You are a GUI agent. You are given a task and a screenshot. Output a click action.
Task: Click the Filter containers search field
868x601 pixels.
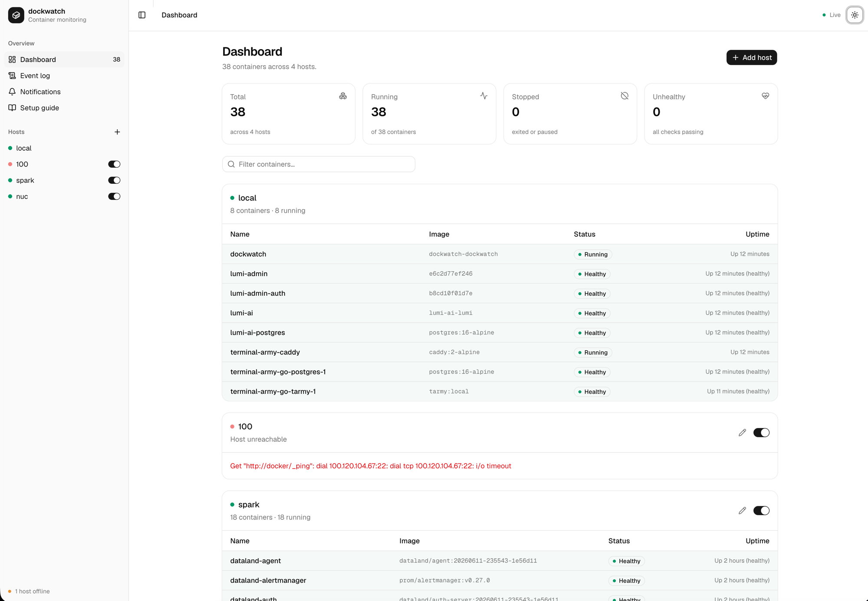point(319,164)
